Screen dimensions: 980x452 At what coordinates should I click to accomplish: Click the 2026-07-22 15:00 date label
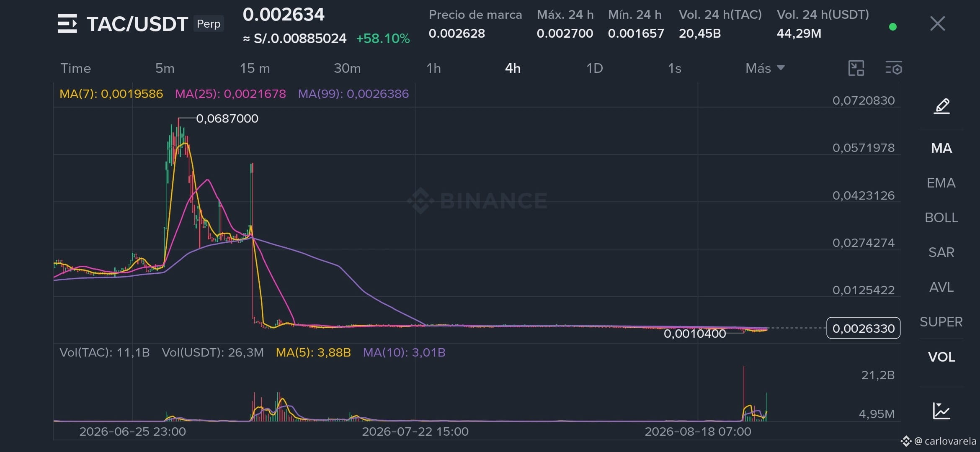pyautogui.click(x=415, y=431)
